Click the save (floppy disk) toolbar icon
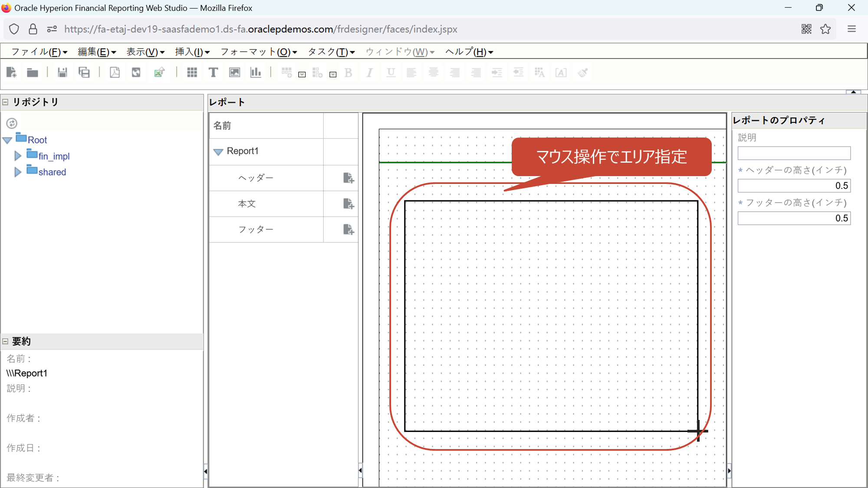This screenshot has height=488, width=868. coord(62,72)
